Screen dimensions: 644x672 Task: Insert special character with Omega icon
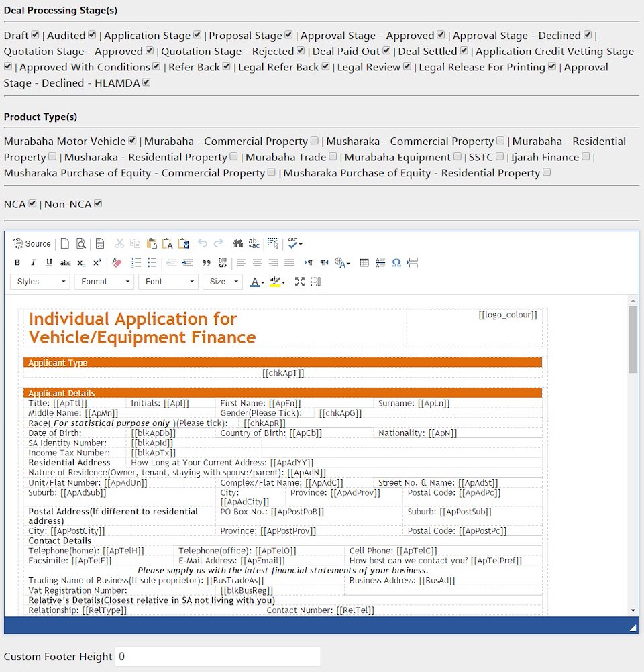point(396,263)
